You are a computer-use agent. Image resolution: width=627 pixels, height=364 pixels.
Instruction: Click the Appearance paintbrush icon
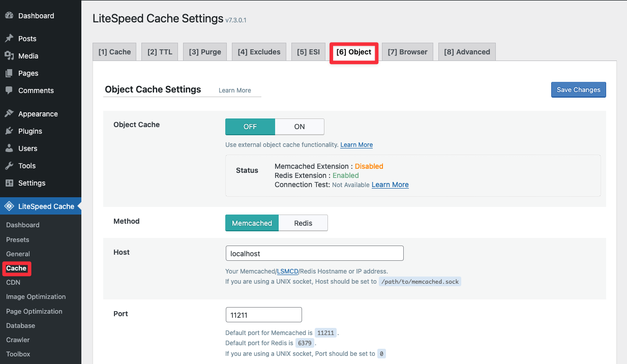tap(9, 114)
